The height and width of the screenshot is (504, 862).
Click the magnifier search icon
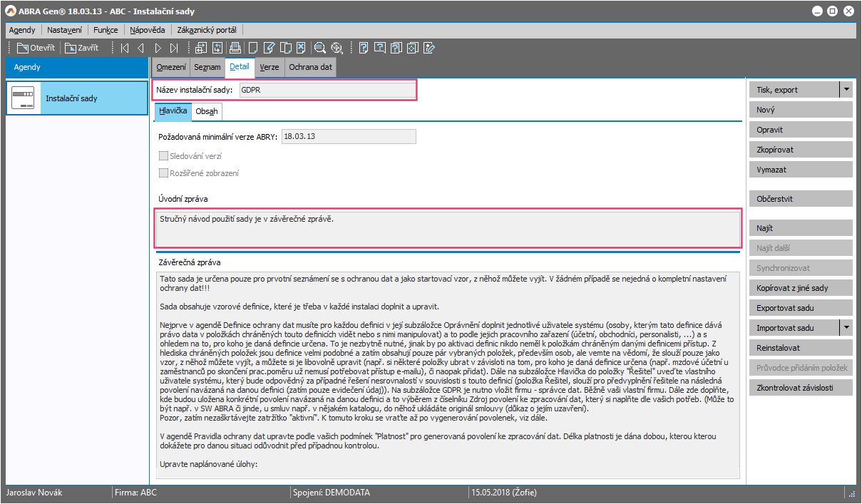coord(319,48)
